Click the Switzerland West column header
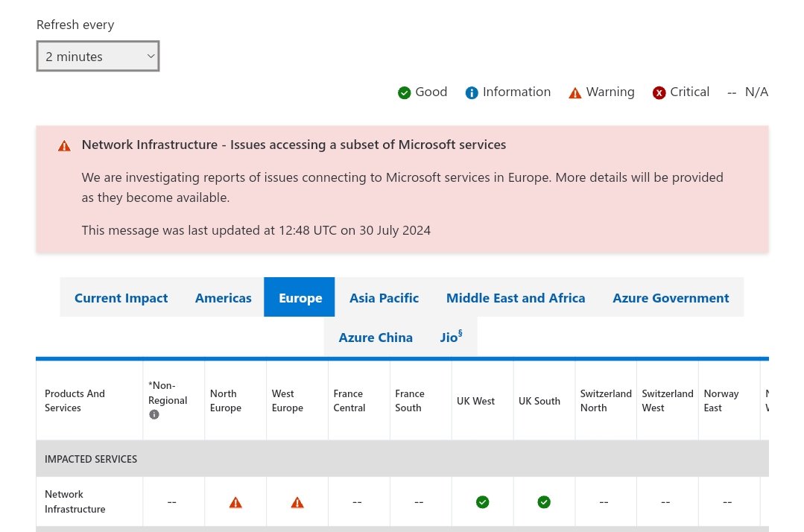The height and width of the screenshot is (532, 804). tap(667, 400)
